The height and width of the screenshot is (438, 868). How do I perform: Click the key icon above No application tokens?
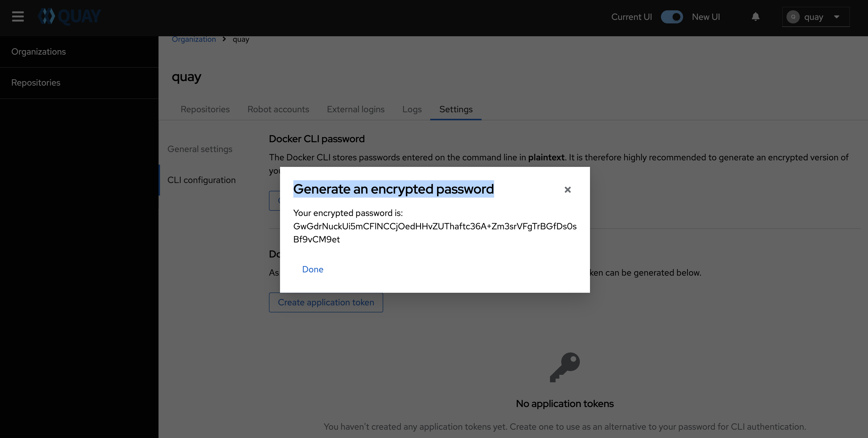[x=565, y=367]
